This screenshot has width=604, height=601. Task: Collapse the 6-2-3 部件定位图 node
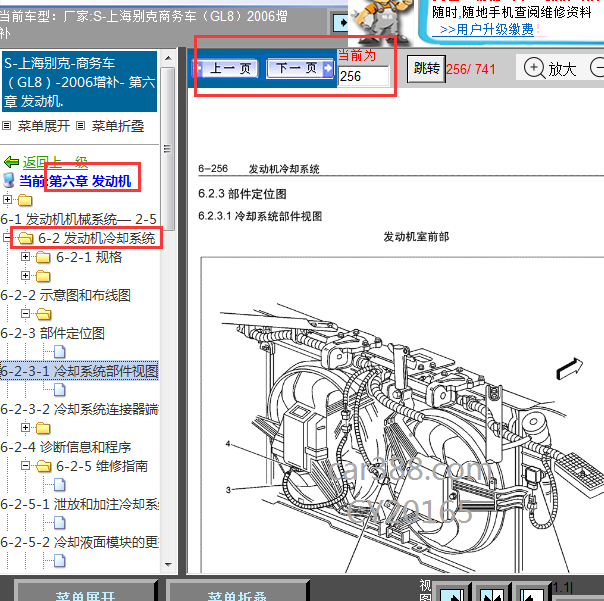tap(25, 314)
